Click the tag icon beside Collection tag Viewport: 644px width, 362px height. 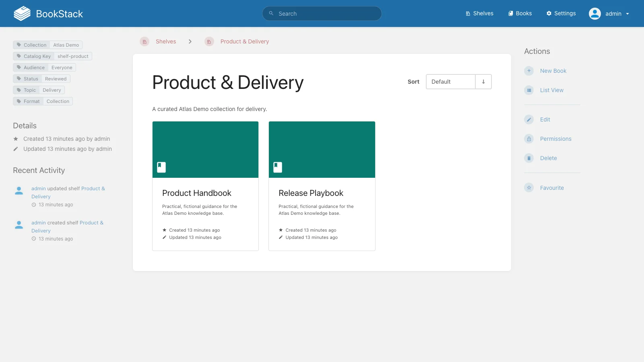[19, 45]
